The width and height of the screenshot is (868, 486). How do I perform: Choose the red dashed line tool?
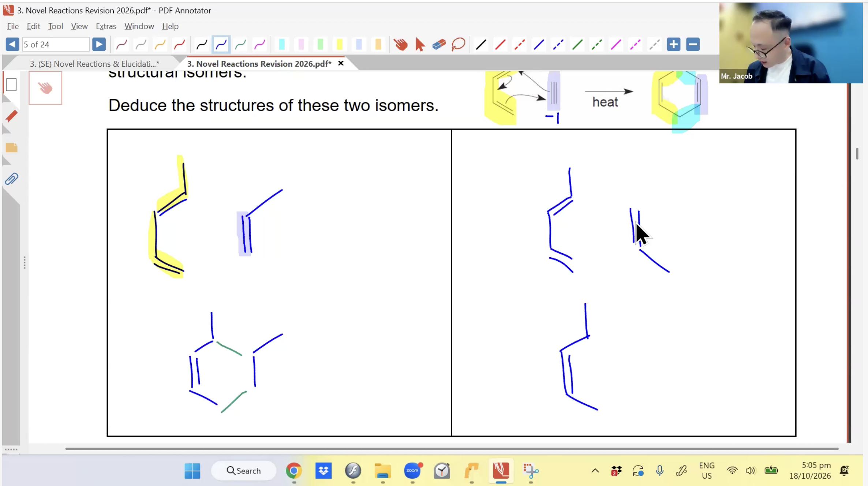pos(520,45)
